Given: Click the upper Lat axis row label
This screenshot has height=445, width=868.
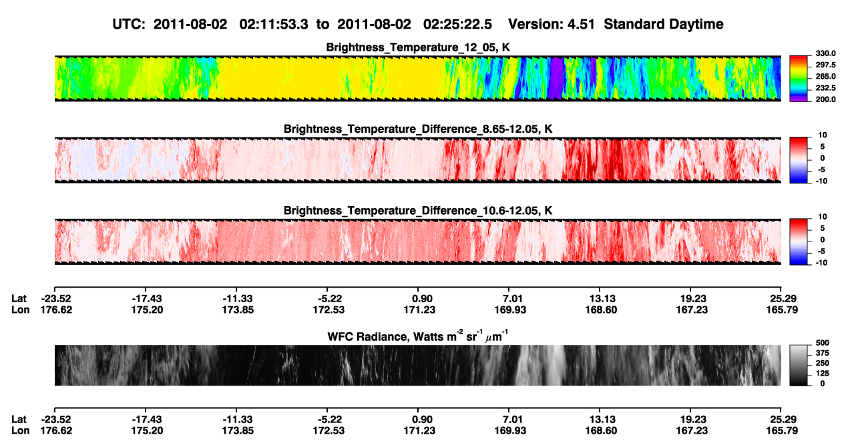Looking at the screenshot, I should 19,298.
